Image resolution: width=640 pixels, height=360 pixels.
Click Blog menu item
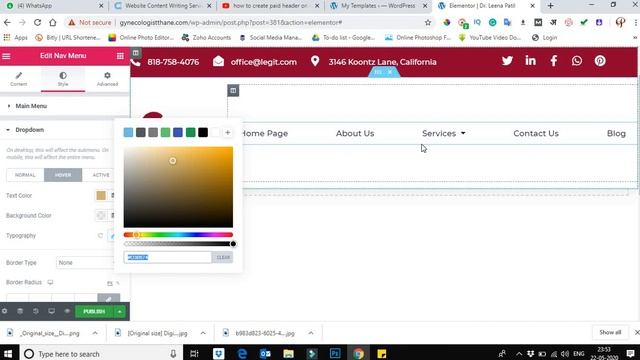click(616, 133)
